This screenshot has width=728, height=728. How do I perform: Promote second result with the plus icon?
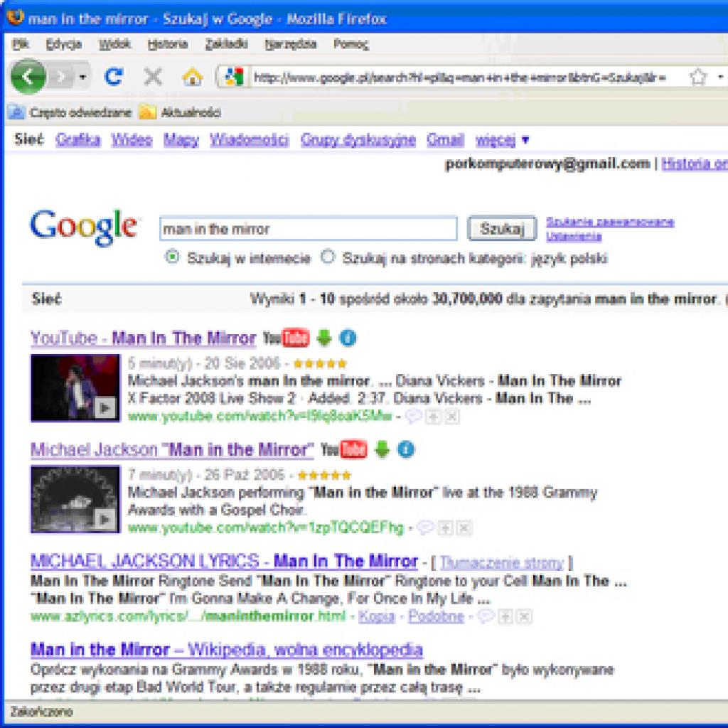click(x=445, y=528)
